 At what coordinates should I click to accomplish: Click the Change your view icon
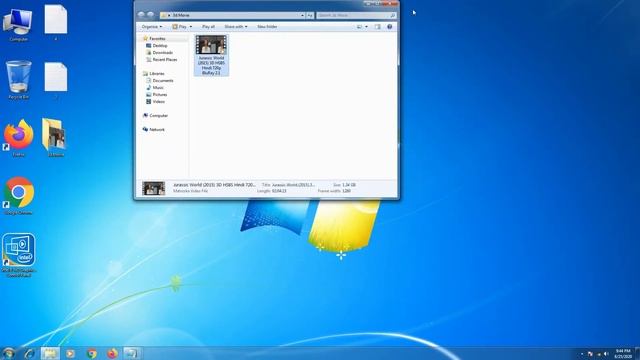pos(359,27)
